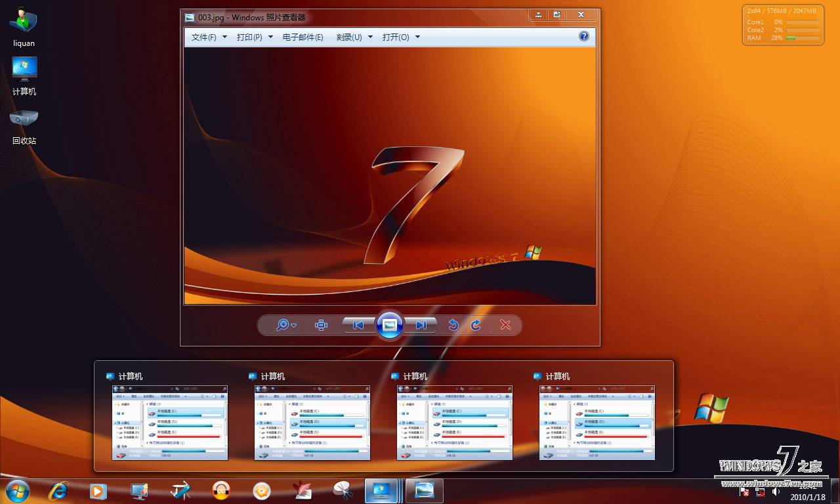Start the slideshow with the center button

tap(390, 325)
